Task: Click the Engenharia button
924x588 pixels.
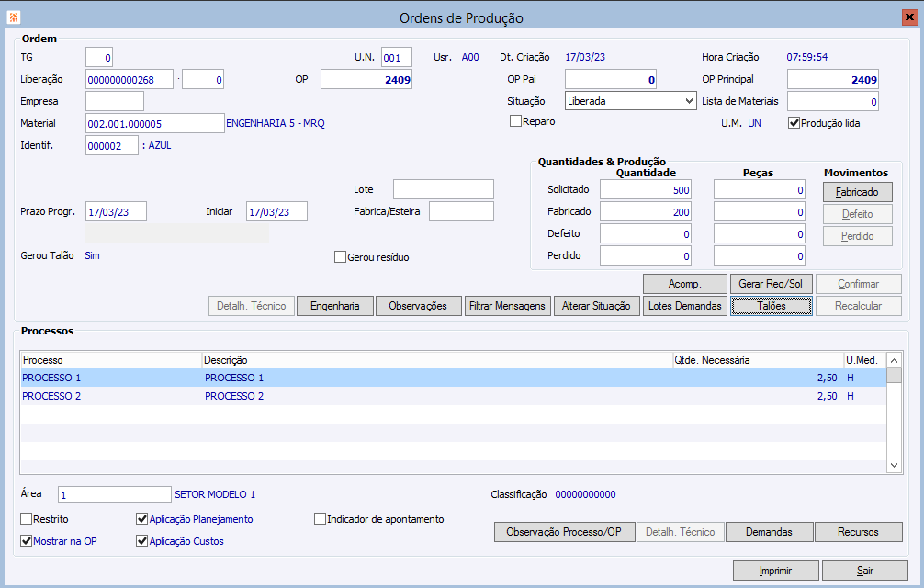Action: pyautogui.click(x=334, y=306)
